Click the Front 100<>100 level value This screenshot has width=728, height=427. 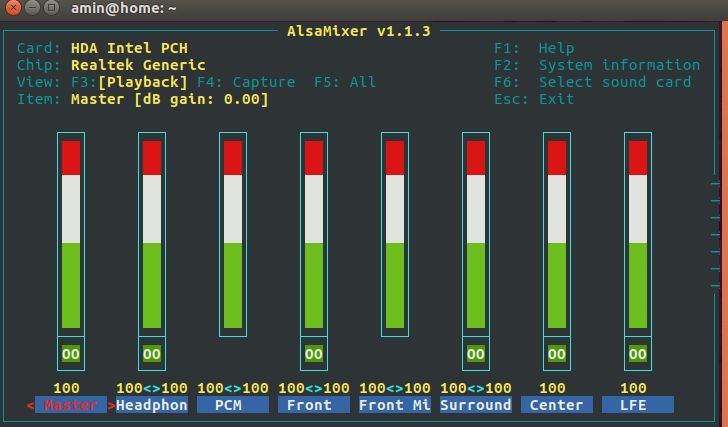(x=314, y=388)
